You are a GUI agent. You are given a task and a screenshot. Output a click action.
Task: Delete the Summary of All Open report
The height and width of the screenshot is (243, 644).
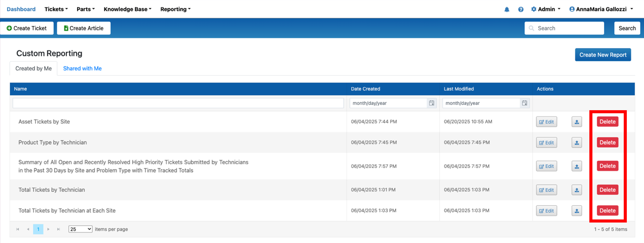(607, 166)
